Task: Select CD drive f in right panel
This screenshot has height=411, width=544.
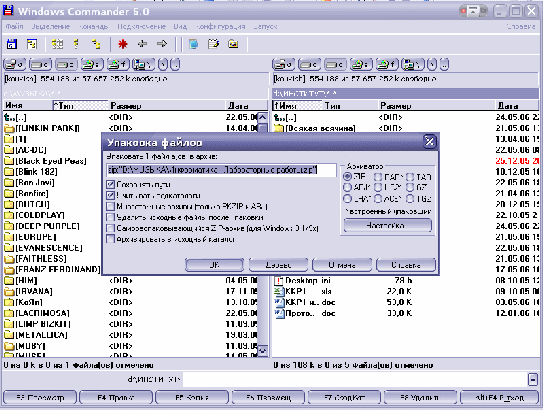Action: coord(388,64)
